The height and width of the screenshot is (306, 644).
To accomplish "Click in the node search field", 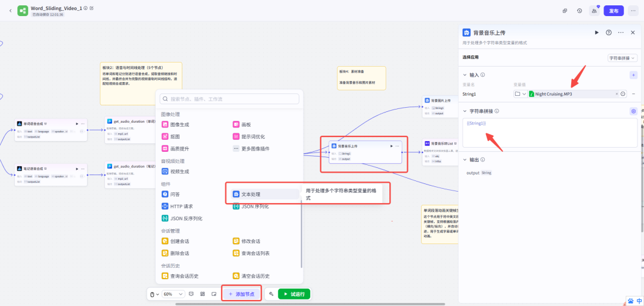I will (x=229, y=99).
